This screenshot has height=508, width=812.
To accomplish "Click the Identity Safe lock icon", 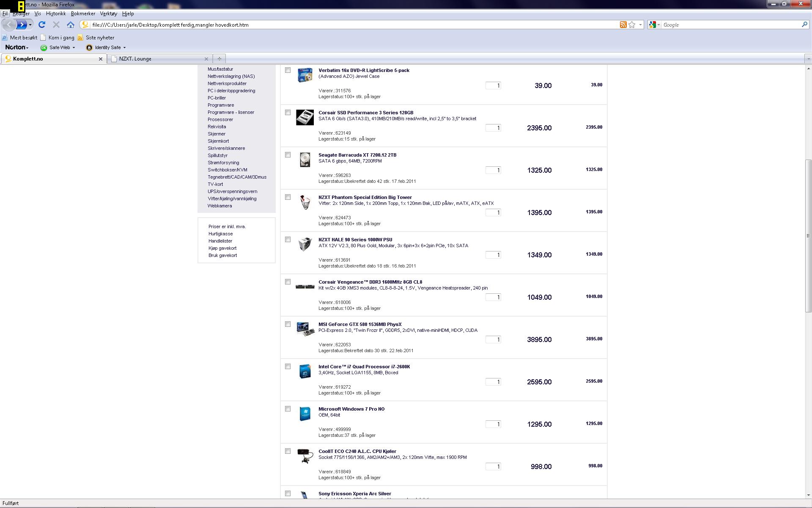I will click(x=89, y=47).
